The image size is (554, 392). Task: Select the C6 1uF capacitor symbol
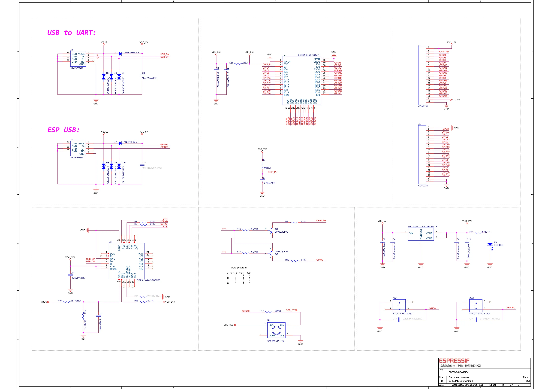click(x=262, y=180)
